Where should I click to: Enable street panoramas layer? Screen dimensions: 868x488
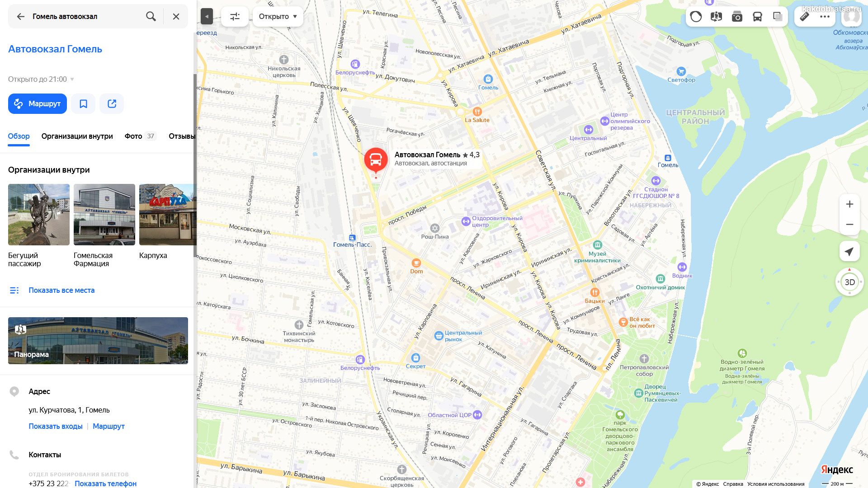point(716,17)
